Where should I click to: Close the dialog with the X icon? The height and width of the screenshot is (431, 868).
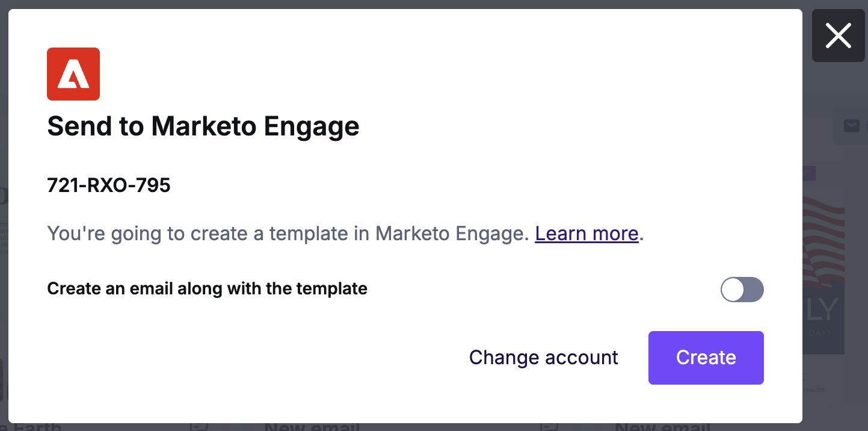click(839, 36)
